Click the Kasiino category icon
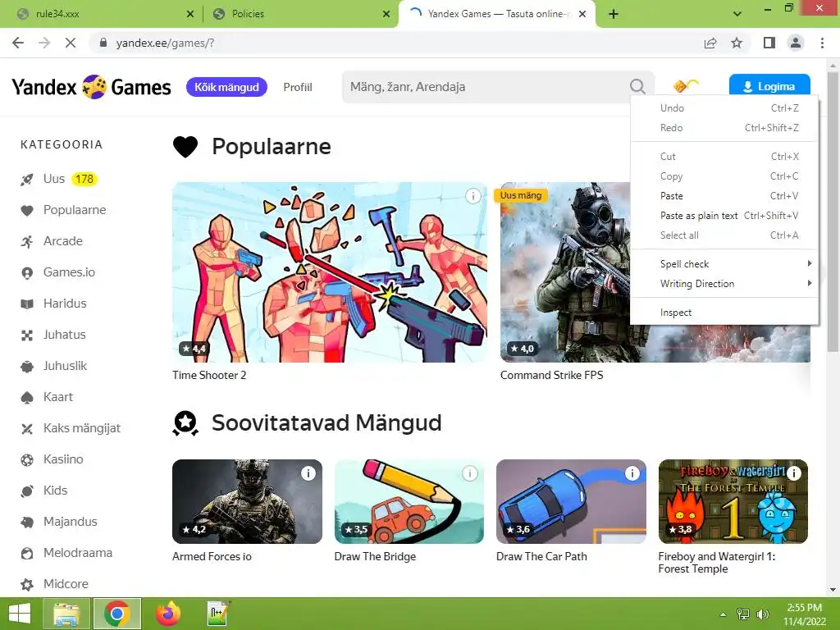Image resolution: width=840 pixels, height=630 pixels. pyautogui.click(x=27, y=459)
